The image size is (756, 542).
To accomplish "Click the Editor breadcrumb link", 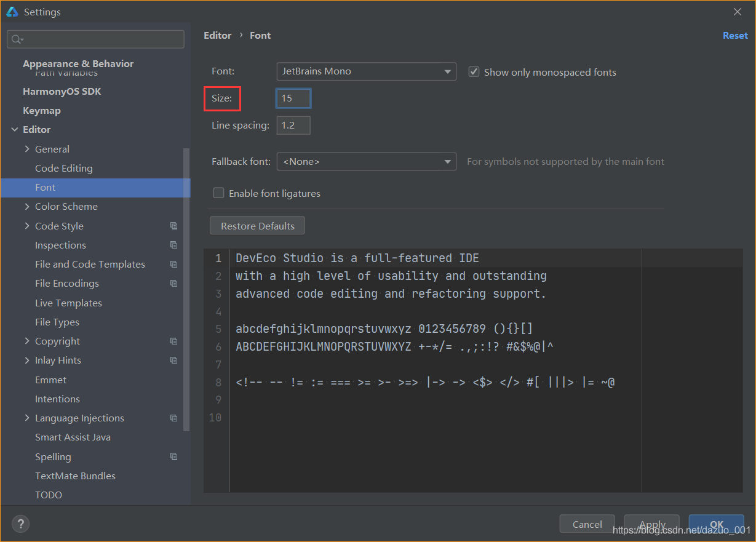I will pos(218,36).
